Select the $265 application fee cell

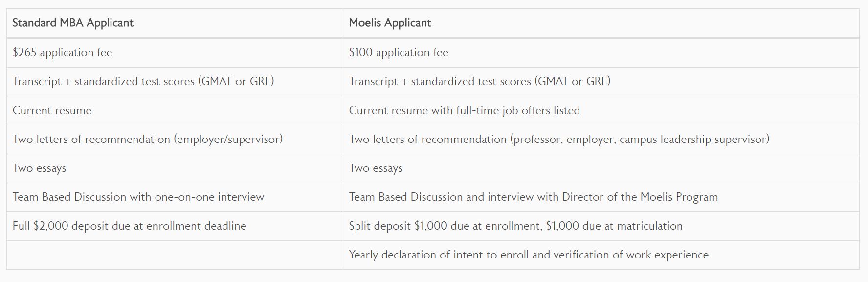[x=62, y=53]
